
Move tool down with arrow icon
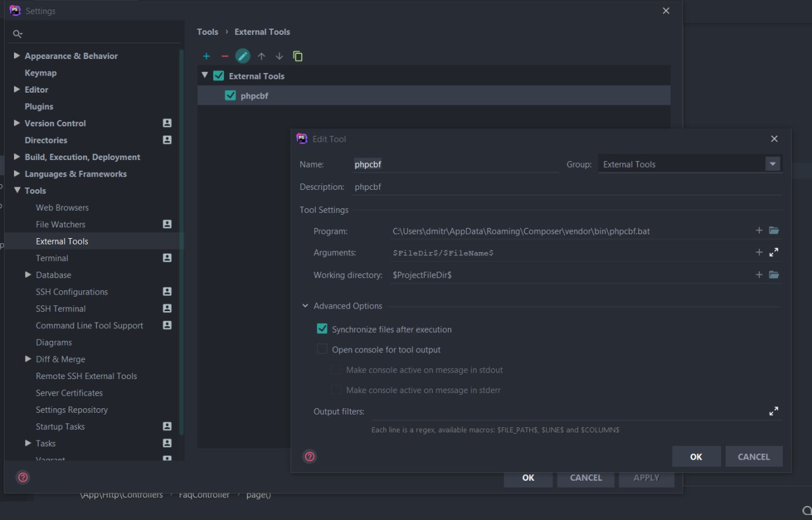pyautogui.click(x=279, y=57)
